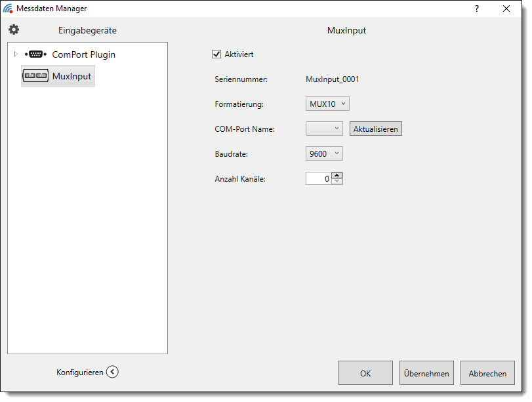Decrease Anzahl Kanäle with down arrow
This screenshot has width=532, height=402.
(337, 181)
